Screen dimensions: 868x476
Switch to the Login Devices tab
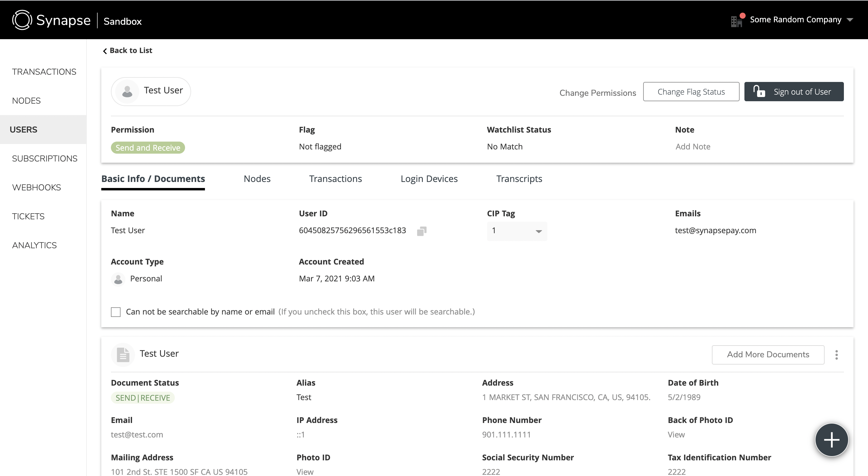click(x=429, y=179)
